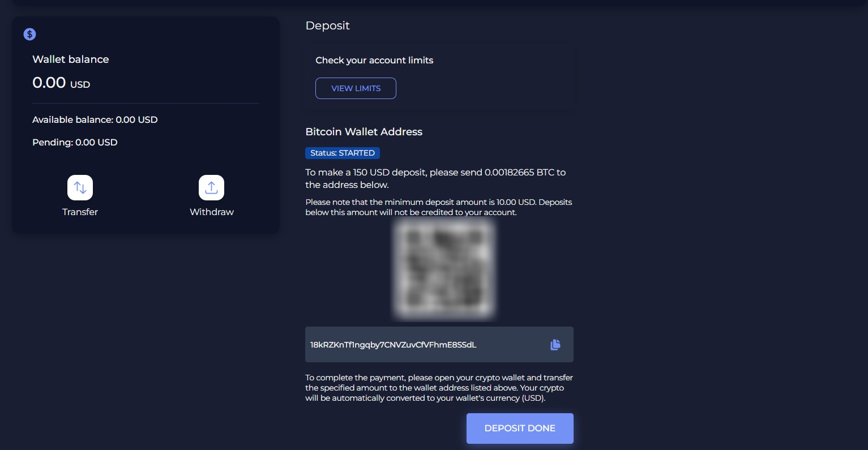Click the minimum deposit amount note
The height and width of the screenshot is (450, 868).
tap(439, 207)
